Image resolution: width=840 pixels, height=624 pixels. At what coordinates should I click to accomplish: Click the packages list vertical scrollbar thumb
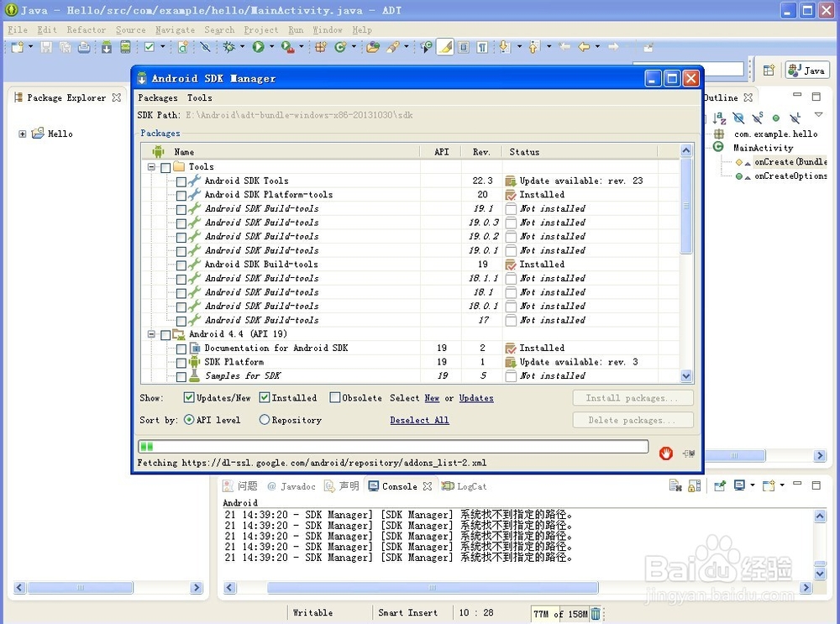(685, 206)
